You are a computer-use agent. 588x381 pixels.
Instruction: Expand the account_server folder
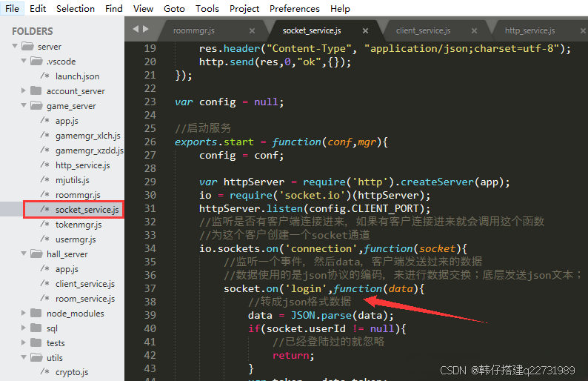pyautogui.click(x=23, y=90)
